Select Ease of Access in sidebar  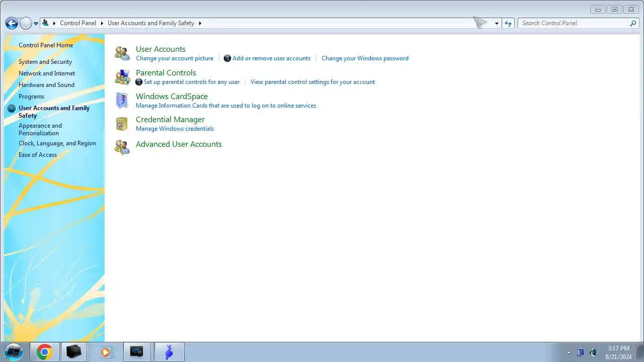click(x=38, y=155)
